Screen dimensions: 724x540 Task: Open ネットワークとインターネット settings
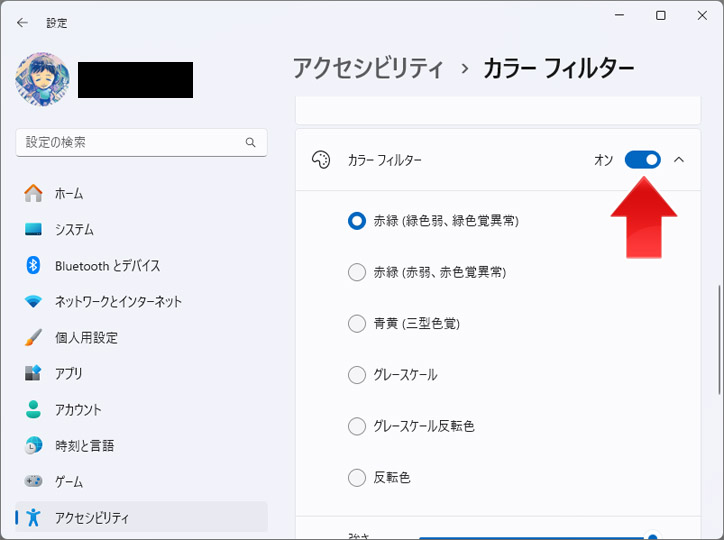(141, 301)
